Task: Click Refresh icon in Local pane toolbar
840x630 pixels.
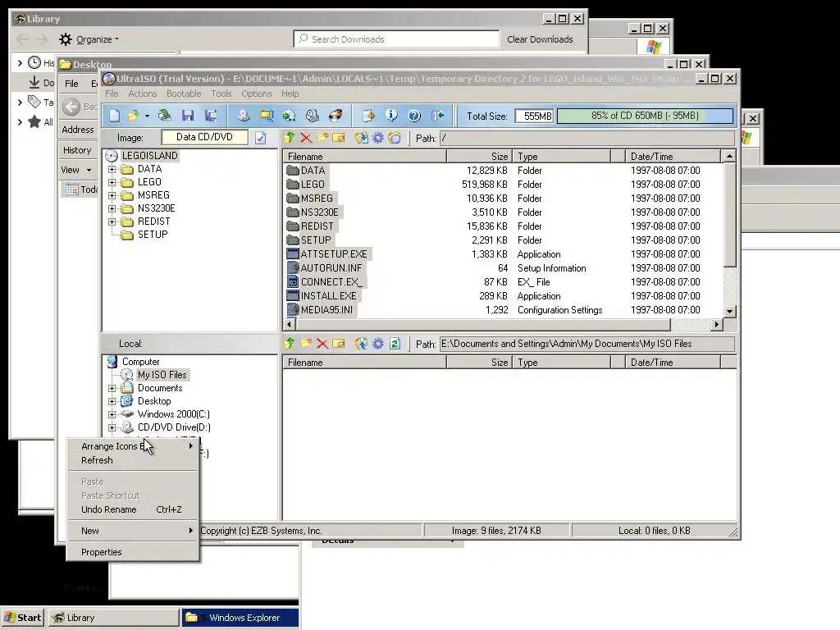Action: [395, 344]
